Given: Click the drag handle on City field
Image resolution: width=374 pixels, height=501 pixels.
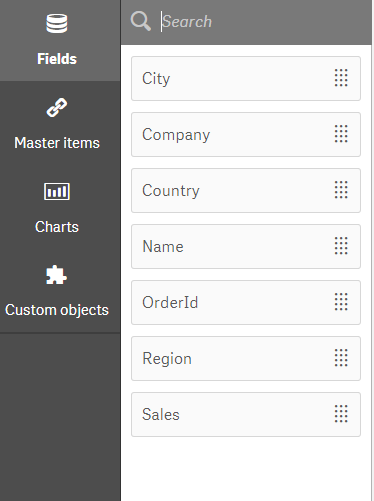Looking at the screenshot, I should pyautogui.click(x=341, y=78).
